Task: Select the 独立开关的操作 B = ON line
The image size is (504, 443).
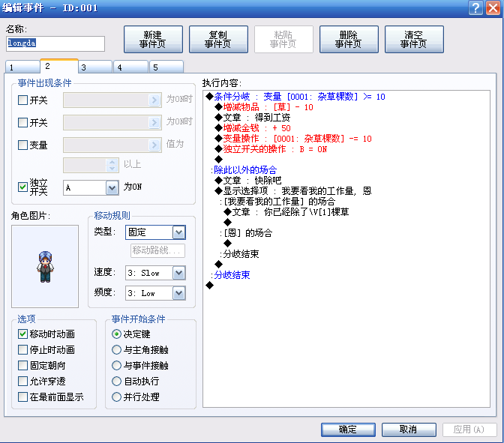Action: point(271,149)
